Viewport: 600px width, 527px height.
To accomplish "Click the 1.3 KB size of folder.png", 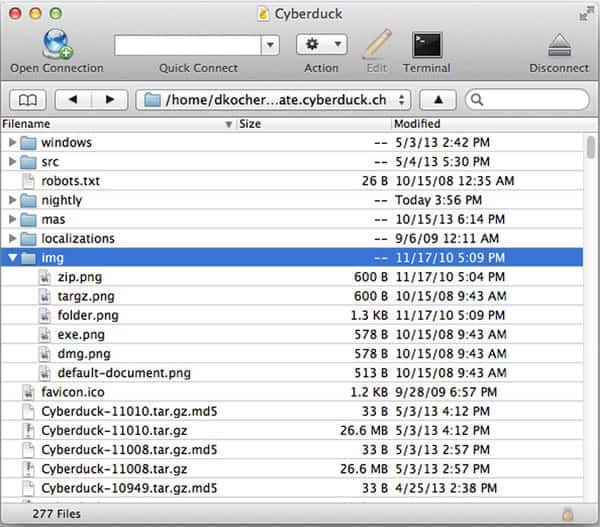I will click(x=369, y=315).
